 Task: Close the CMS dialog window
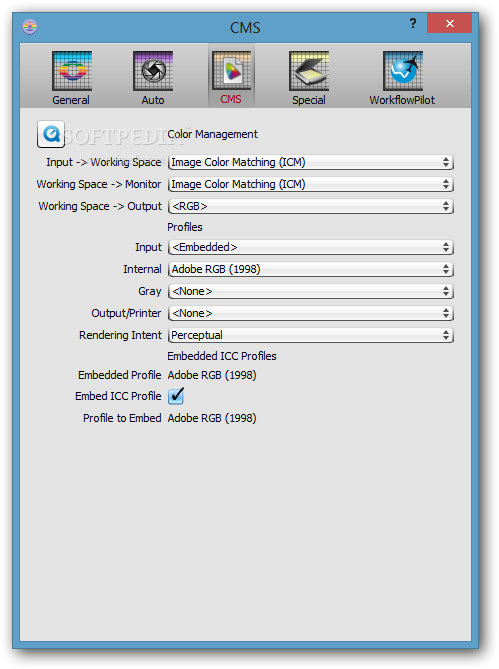coord(449,23)
